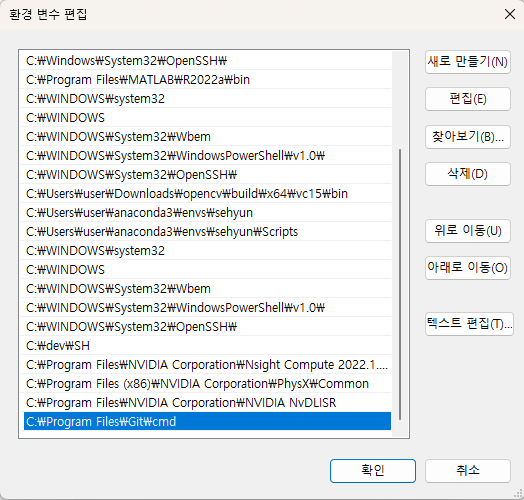Select the anaconda3\envs\sehyun\Scripts row

tap(206, 232)
